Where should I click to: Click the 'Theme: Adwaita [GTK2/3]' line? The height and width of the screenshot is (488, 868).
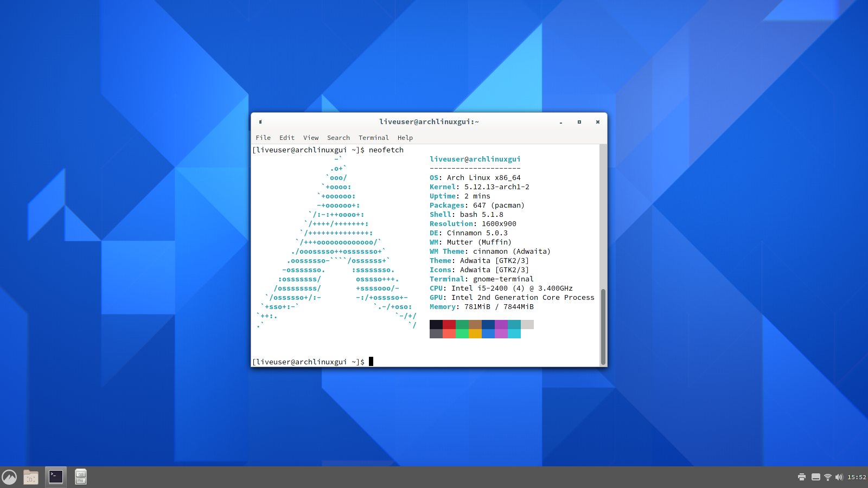coord(480,261)
